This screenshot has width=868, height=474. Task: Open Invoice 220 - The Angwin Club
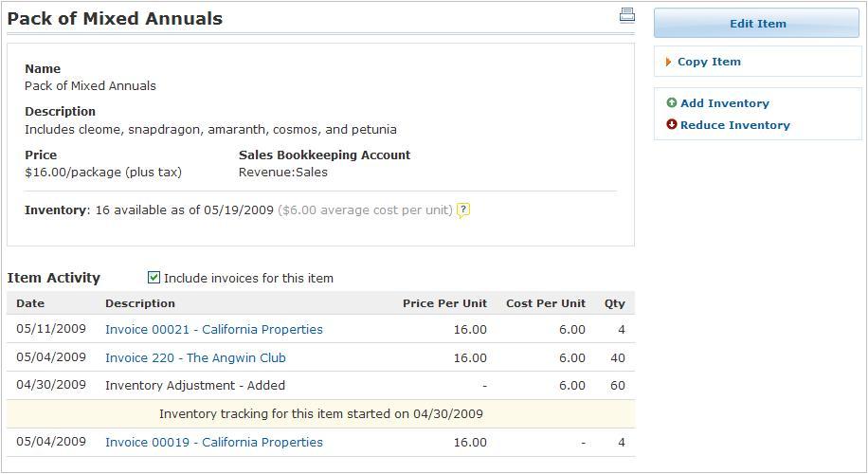(195, 357)
